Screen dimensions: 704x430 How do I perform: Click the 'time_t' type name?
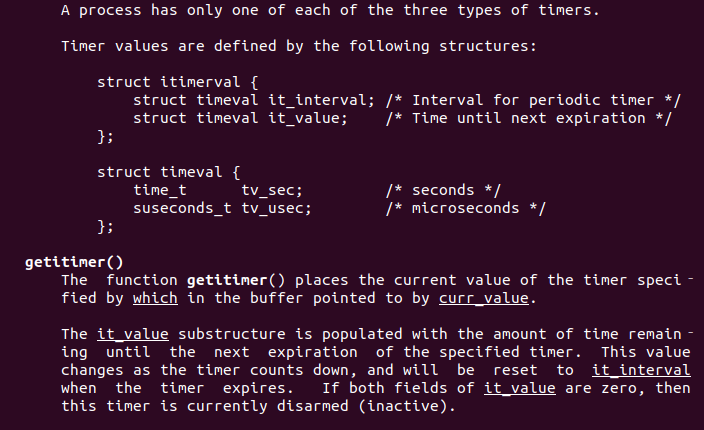point(160,190)
